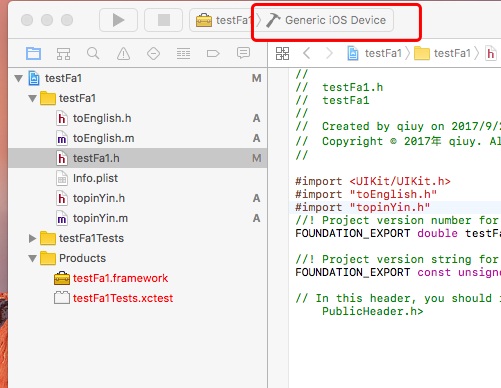Click the Info.plist file icon
501x388 pixels.
tap(62, 178)
